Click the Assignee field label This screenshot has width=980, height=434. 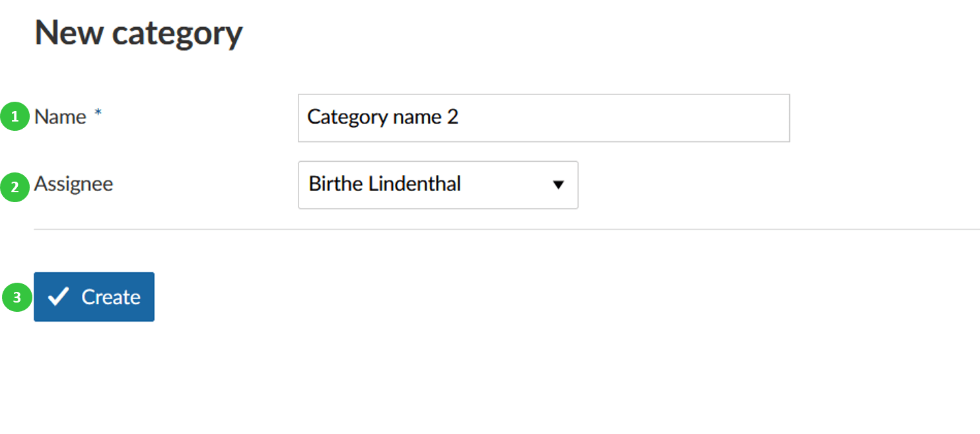(73, 184)
